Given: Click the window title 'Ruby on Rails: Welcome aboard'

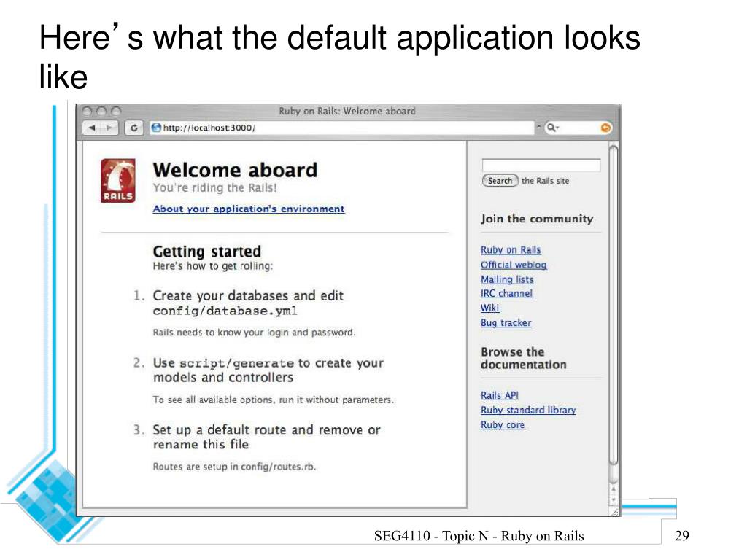Looking at the screenshot, I should click(347, 112).
